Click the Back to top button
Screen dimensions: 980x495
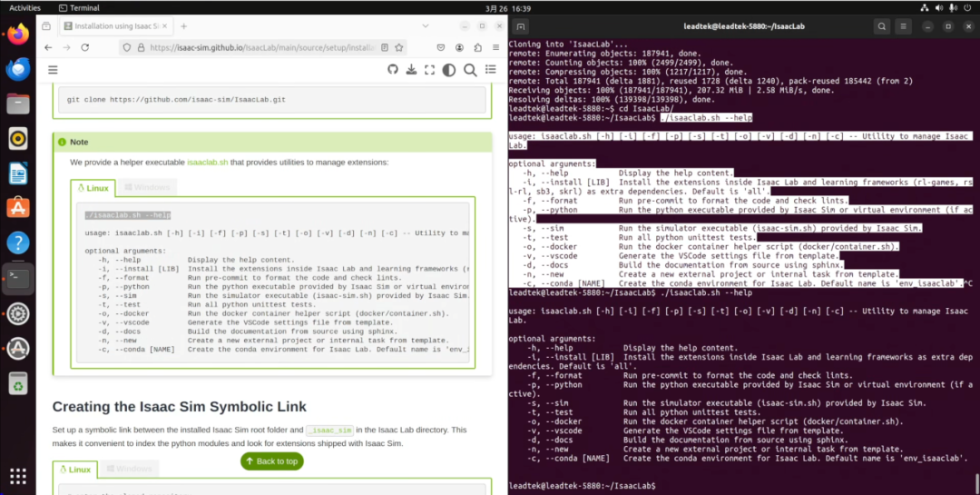(272, 461)
